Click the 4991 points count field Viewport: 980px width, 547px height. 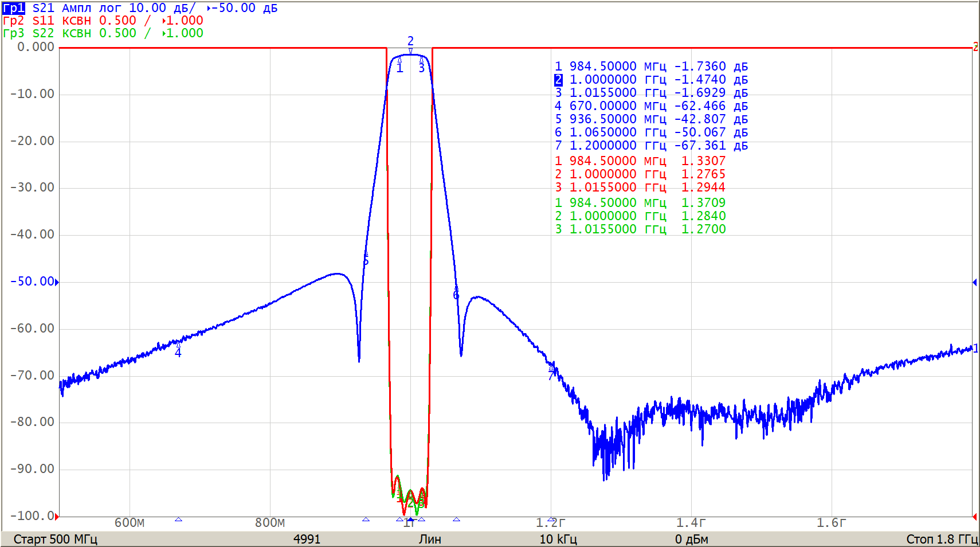click(x=307, y=539)
